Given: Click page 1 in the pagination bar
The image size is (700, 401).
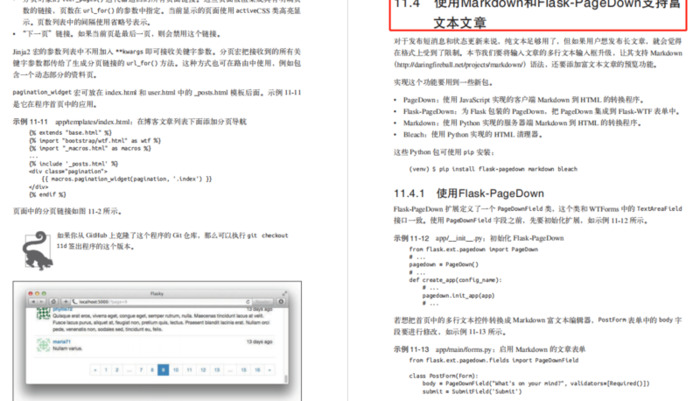Looking at the screenshot, I should pos(106,370).
